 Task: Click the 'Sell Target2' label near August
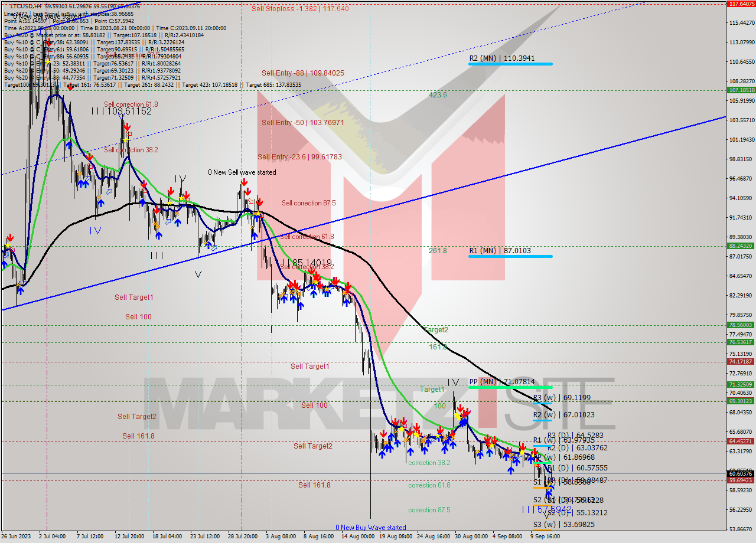coord(313,446)
